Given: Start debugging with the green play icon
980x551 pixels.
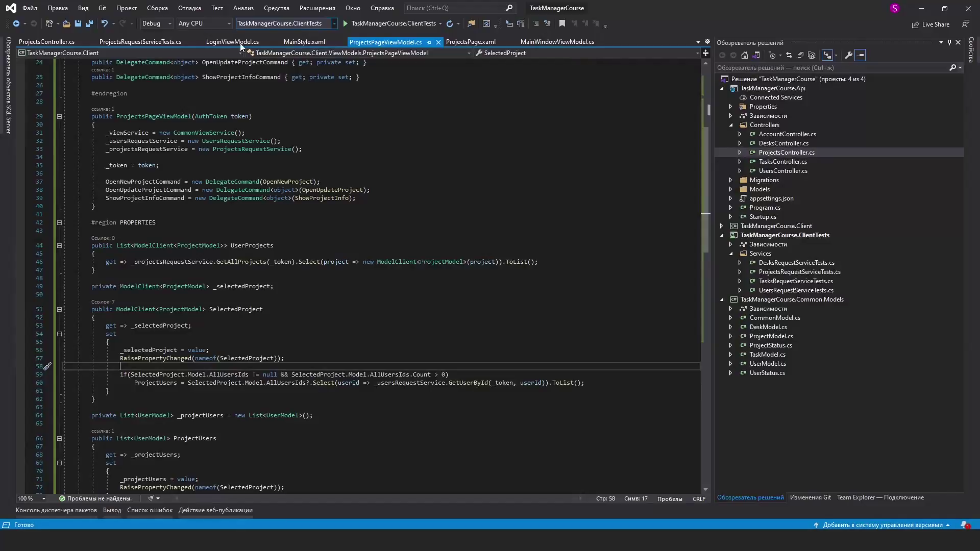Looking at the screenshot, I should (346, 23).
